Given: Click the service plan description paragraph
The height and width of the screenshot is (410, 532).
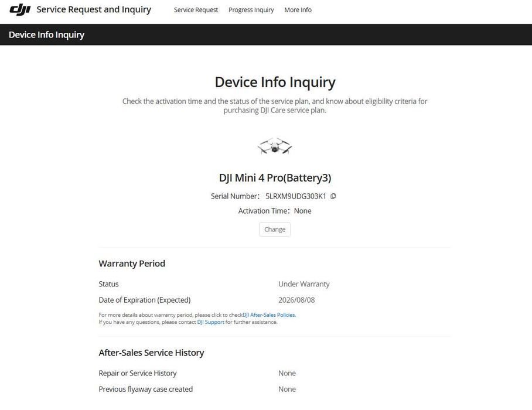Looking at the screenshot, I should [x=275, y=105].
